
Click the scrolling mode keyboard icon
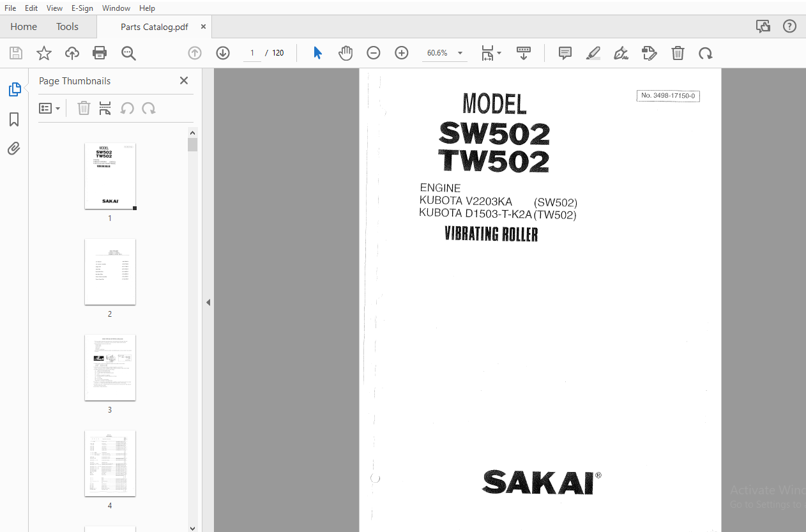click(524, 53)
